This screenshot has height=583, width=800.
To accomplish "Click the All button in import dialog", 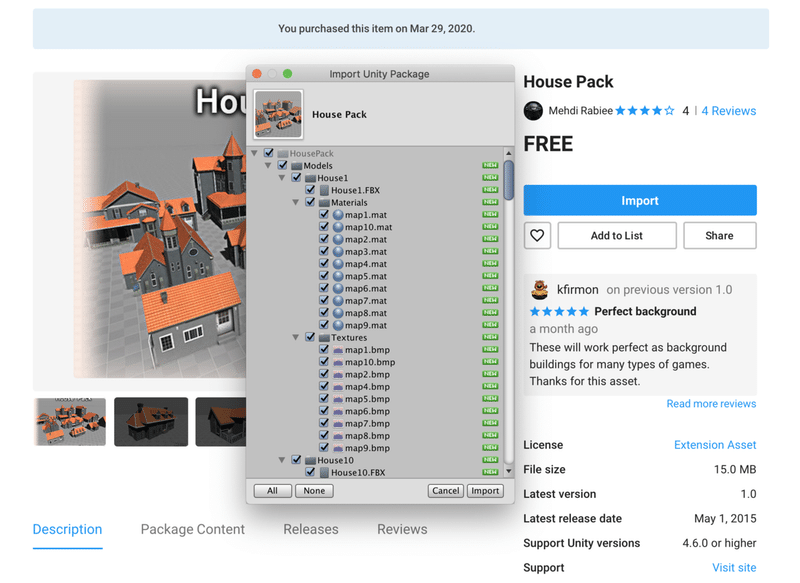I will pyautogui.click(x=272, y=491).
